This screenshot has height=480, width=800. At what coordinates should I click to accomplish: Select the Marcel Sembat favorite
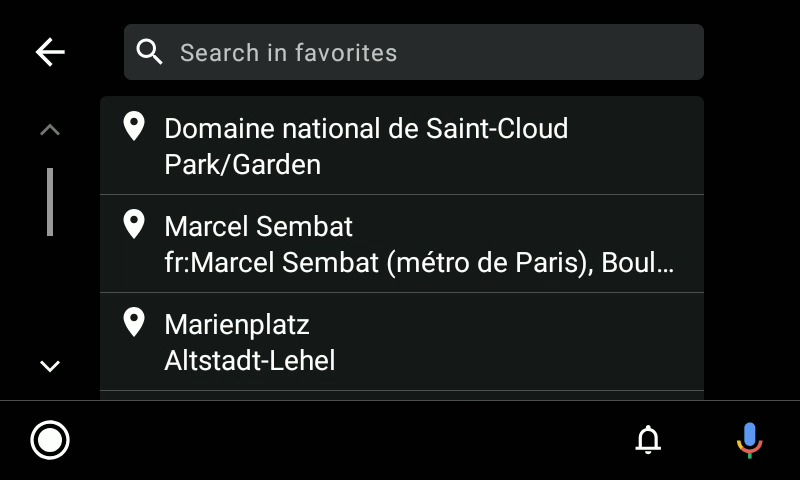click(402, 243)
